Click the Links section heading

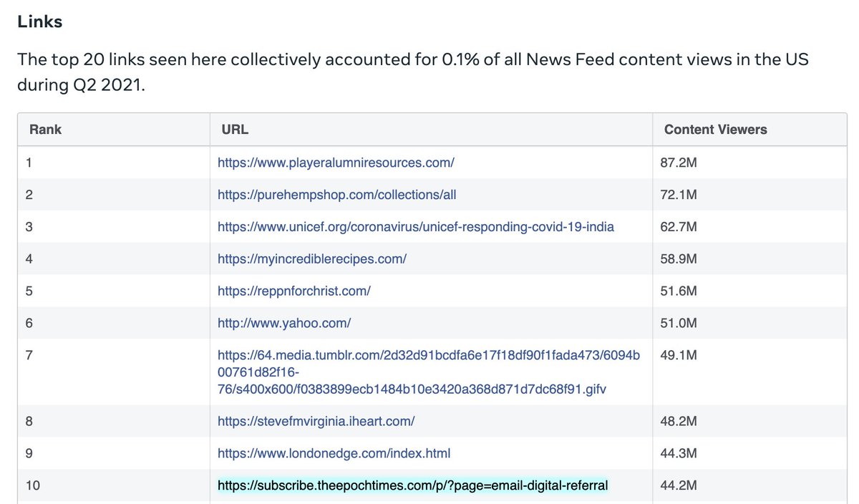click(39, 21)
